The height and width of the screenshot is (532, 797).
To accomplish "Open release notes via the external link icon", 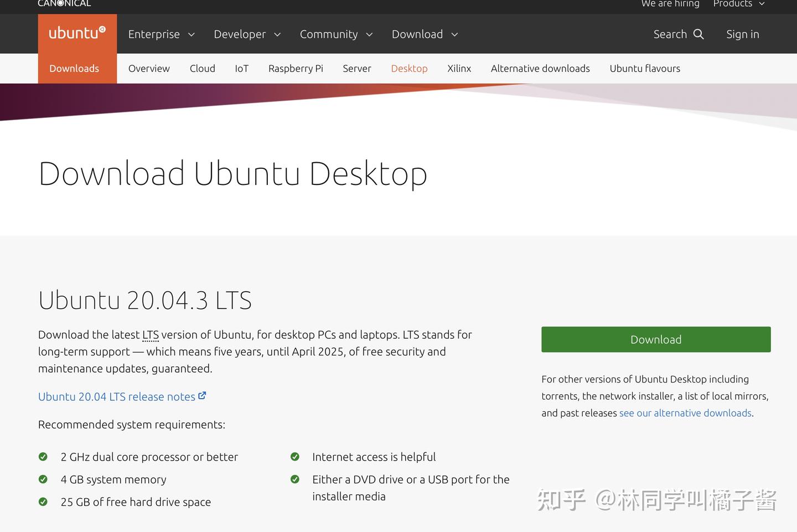I will (x=202, y=395).
